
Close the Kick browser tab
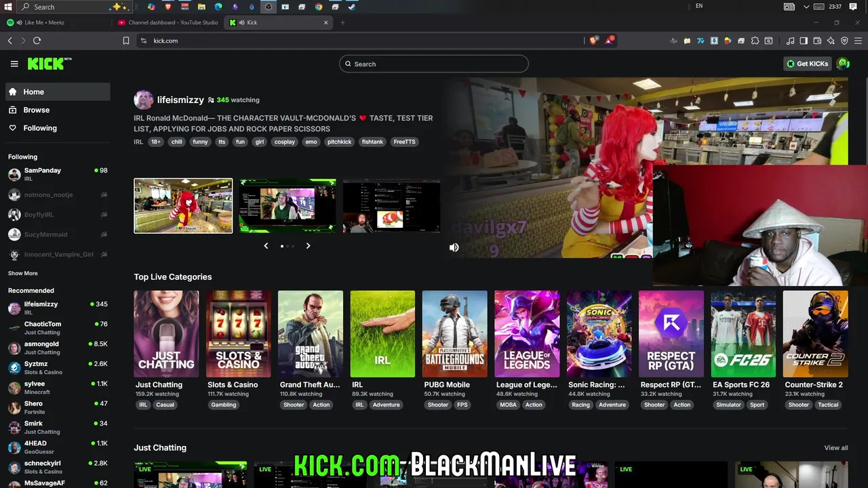(x=325, y=22)
